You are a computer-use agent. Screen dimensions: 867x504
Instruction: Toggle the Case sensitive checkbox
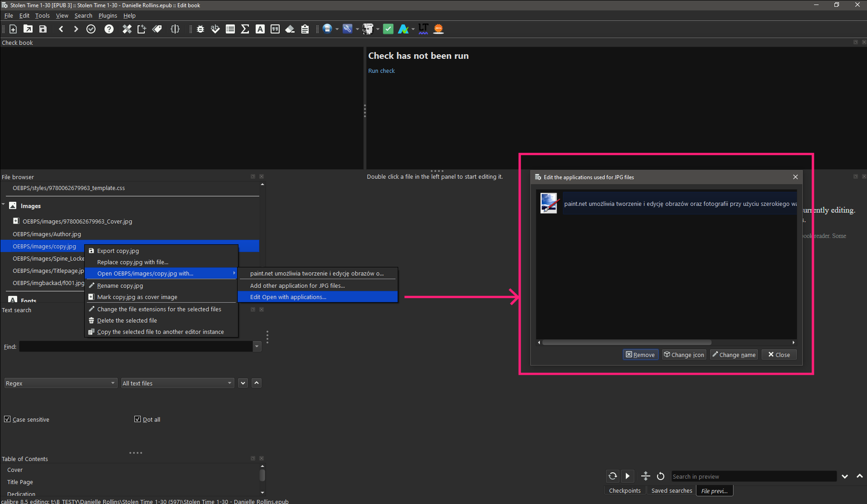[x=7, y=419]
